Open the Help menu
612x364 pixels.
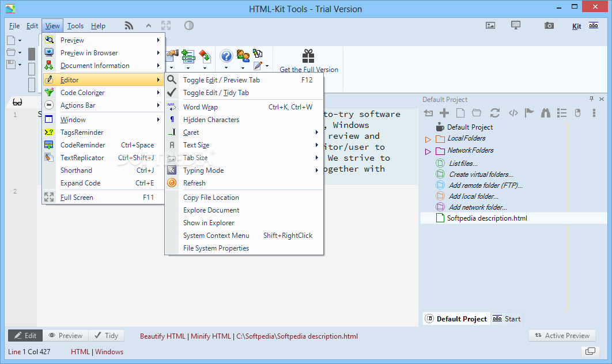pos(99,26)
